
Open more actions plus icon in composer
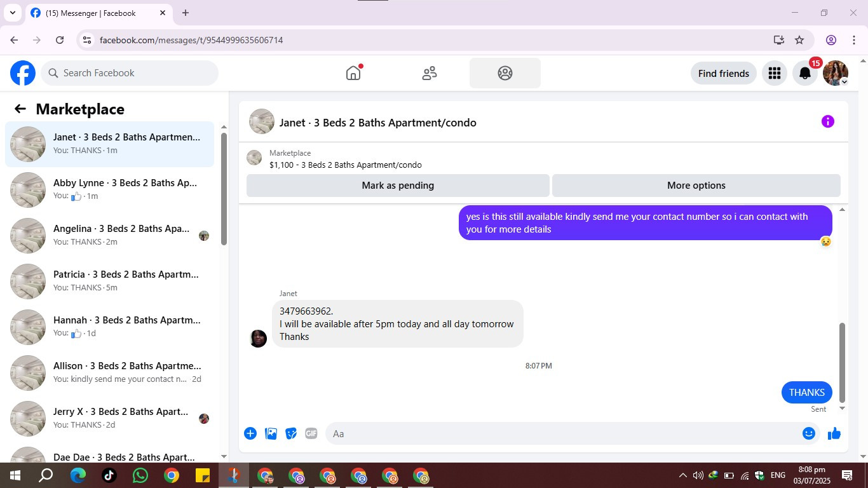250,433
